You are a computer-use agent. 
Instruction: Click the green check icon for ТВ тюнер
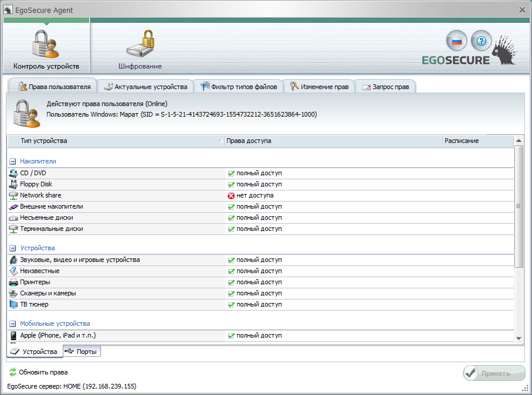231,305
